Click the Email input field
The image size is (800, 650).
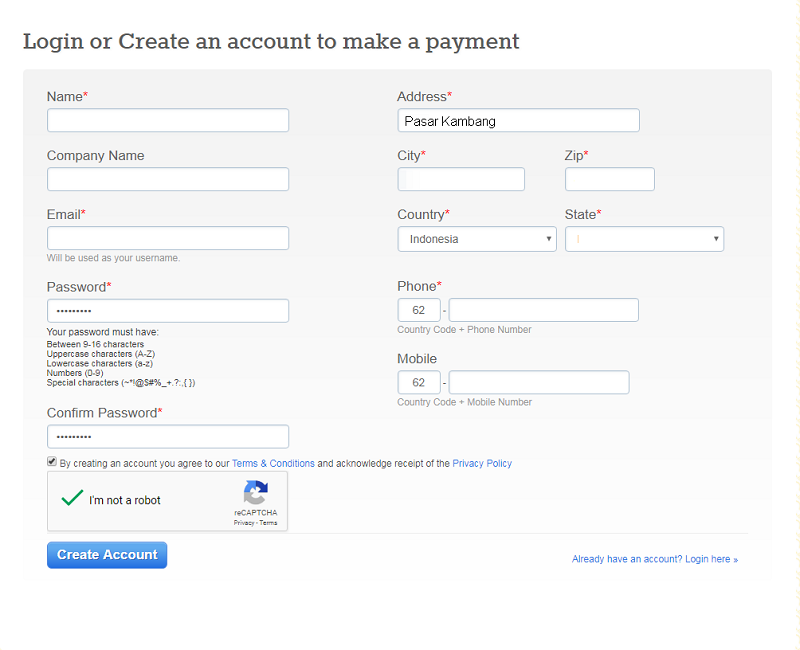167,238
